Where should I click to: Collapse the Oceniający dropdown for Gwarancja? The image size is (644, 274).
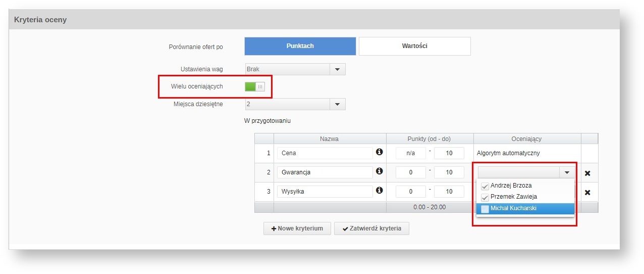[567, 172]
